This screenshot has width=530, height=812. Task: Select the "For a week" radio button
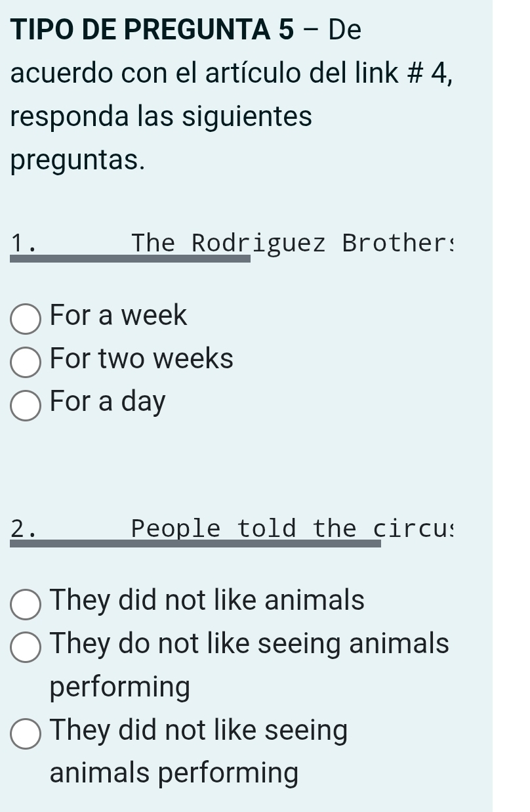pyautogui.click(x=26, y=319)
